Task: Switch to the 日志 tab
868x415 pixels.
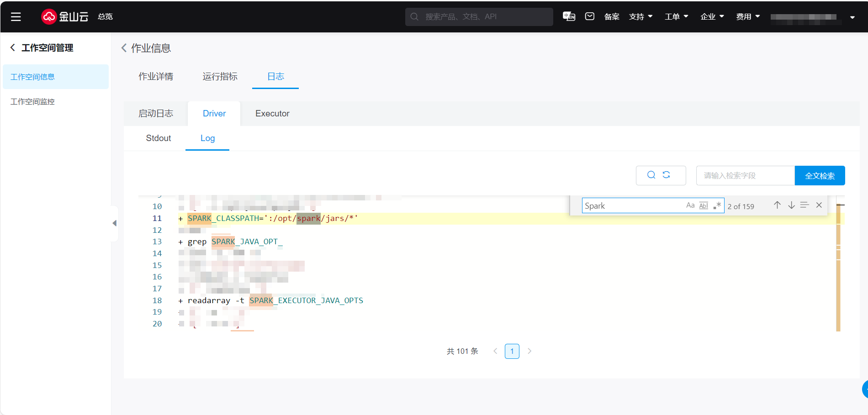Action: click(275, 76)
